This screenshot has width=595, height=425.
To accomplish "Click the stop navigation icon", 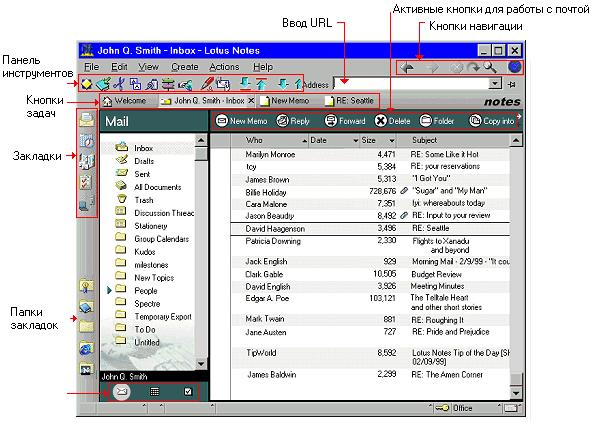I will [x=456, y=68].
